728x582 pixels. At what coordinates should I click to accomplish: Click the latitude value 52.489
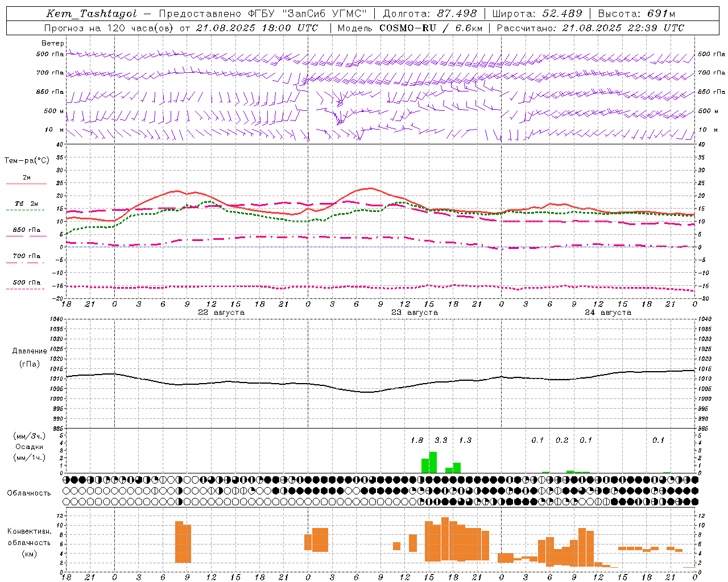562,14
